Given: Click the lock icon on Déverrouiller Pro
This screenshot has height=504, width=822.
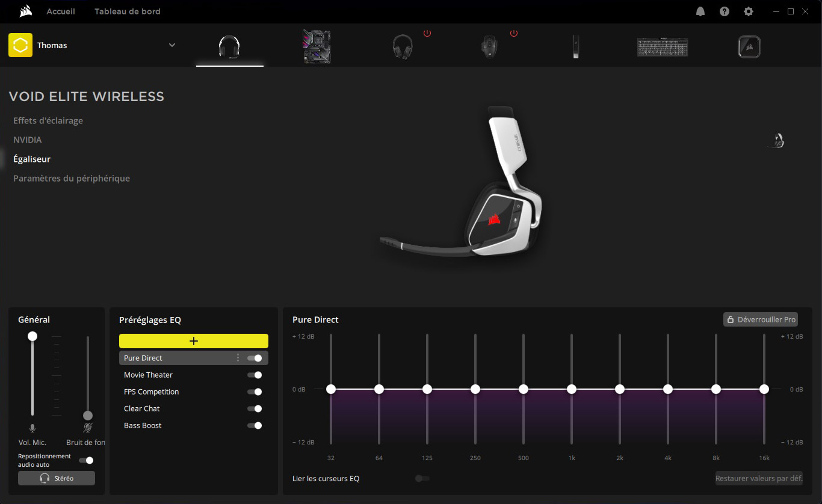Looking at the screenshot, I should tap(731, 319).
